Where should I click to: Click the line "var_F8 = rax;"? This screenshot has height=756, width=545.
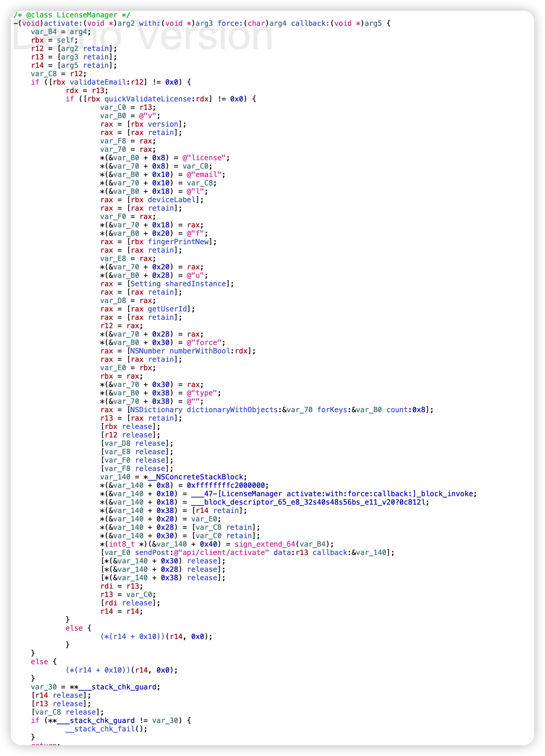(128, 141)
